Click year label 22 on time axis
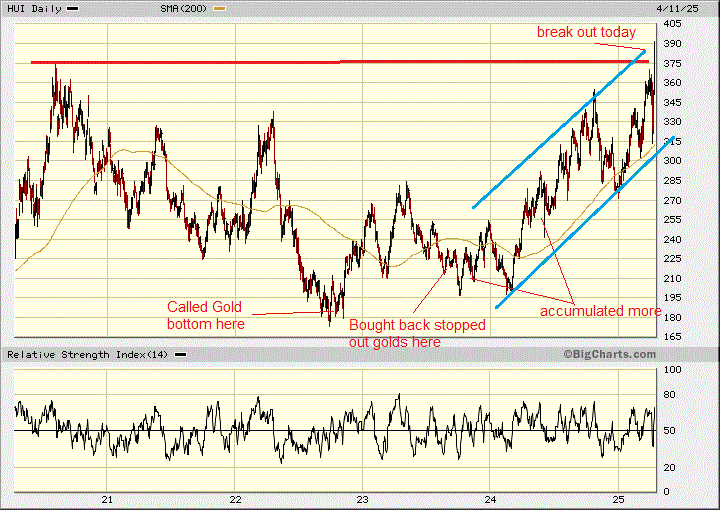Image resolution: width=720 pixels, height=510 pixels. tap(235, 499)
